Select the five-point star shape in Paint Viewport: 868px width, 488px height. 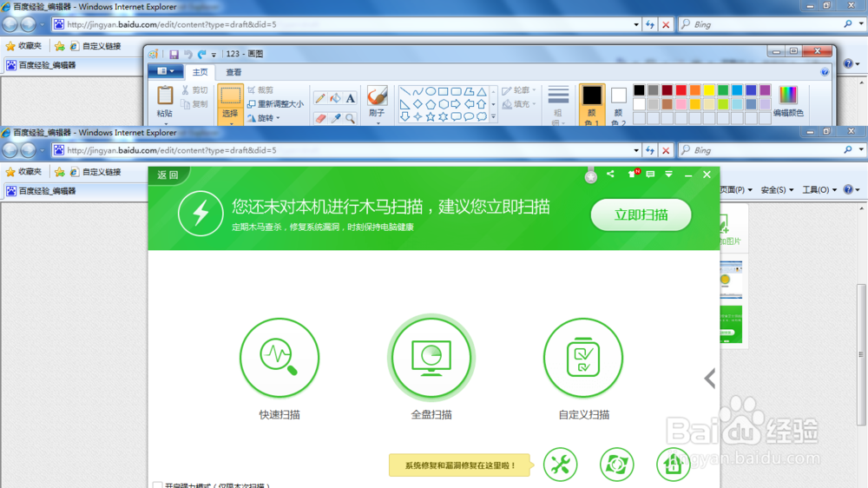431,117
